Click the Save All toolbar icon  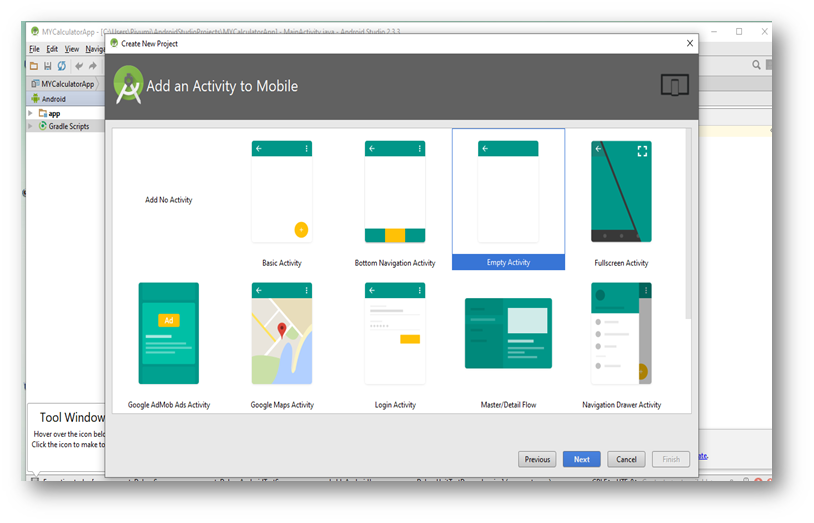[x=48, y=66]
